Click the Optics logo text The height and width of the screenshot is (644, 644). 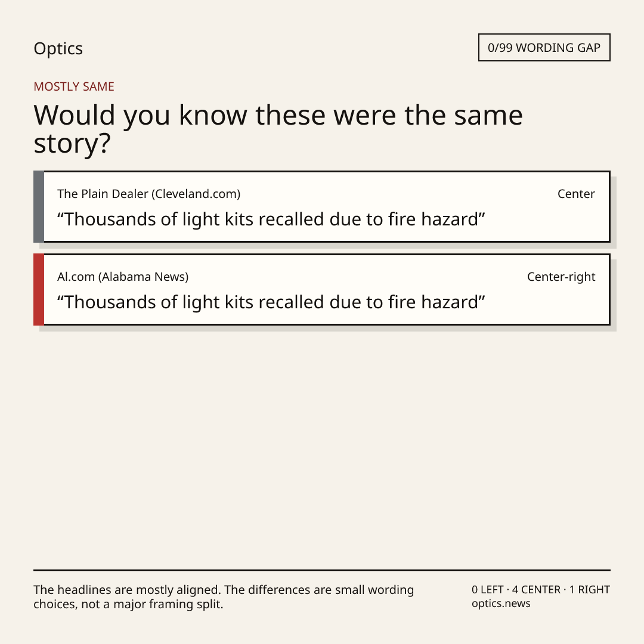point(58,48)
